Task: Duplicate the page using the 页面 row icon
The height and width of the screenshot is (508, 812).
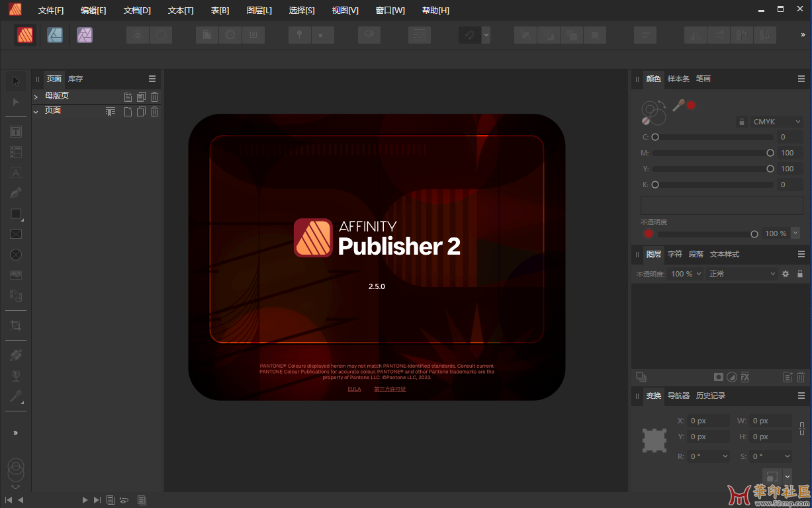Action: pyautogui.click(x=141, y=111)
